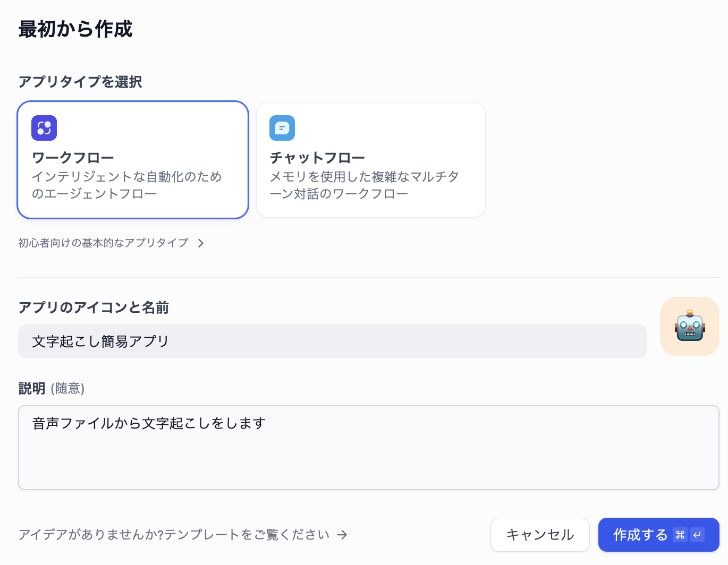Click the ワークフロー title text

[x=73, y=158]
